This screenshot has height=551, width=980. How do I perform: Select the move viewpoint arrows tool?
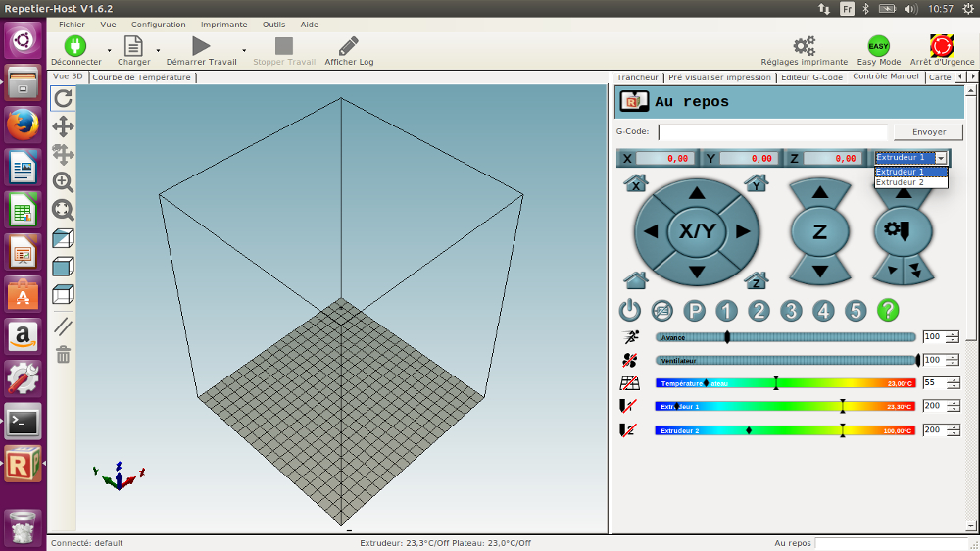(x=63, y=126)
